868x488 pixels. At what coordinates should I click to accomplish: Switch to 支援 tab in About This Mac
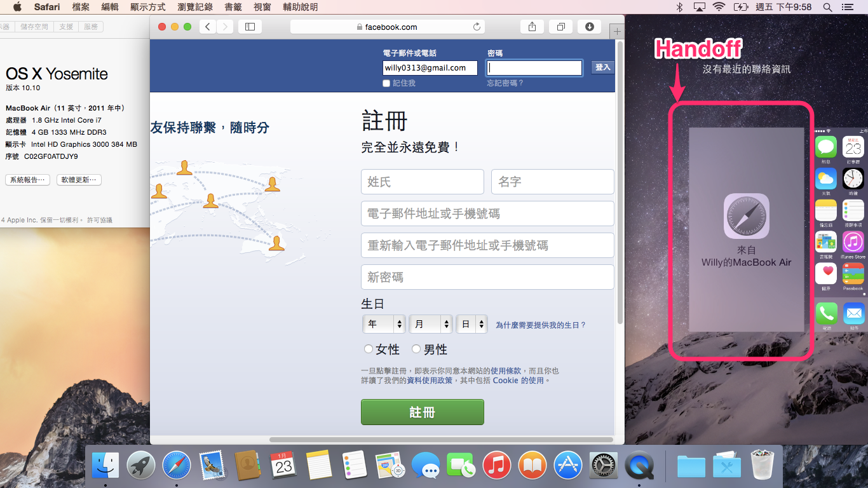point(66,27)
